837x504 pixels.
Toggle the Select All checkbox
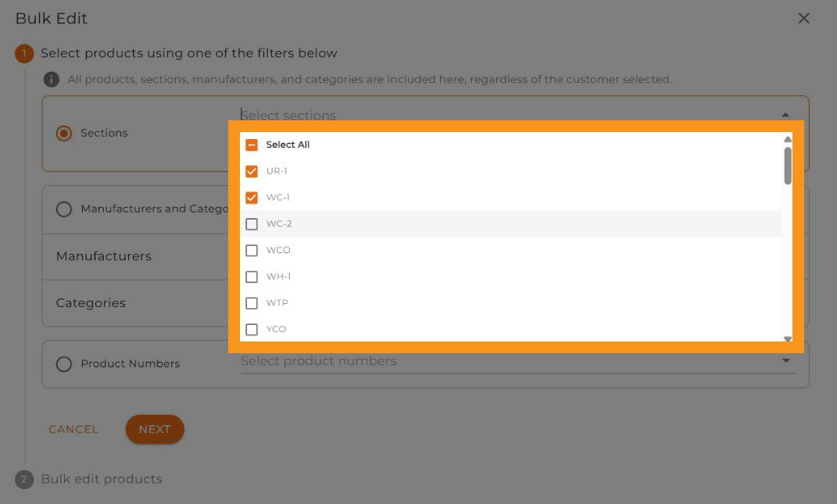252,145
